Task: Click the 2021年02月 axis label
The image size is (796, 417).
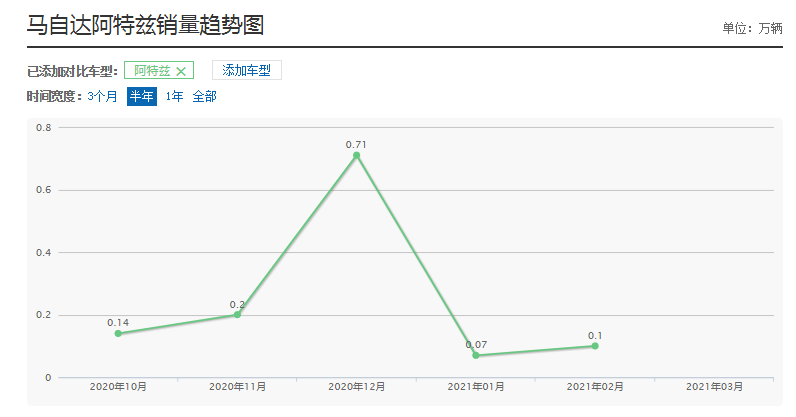Action: pos(595,387)
